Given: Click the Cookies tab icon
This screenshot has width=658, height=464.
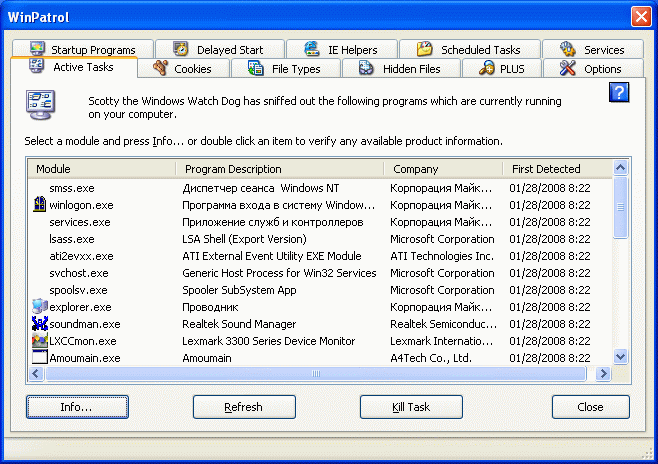Looking at the screenshot, I should pos(160,68).
